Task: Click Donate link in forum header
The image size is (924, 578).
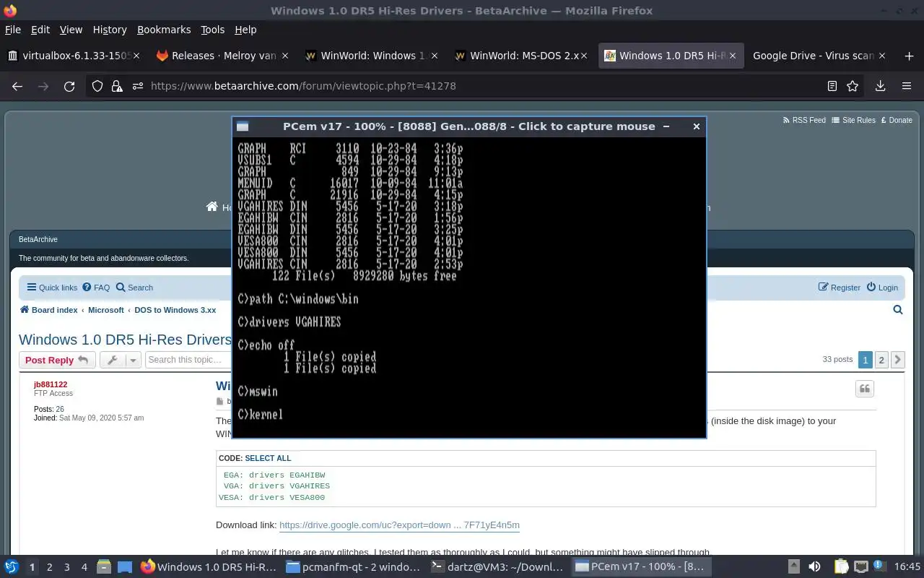Action: [896, 120]
